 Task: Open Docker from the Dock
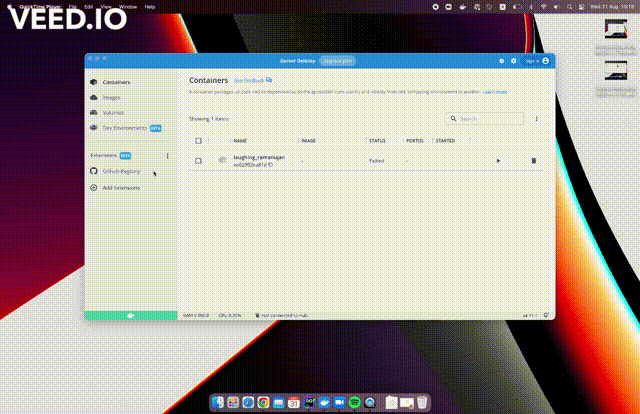(x=324, y=403)
